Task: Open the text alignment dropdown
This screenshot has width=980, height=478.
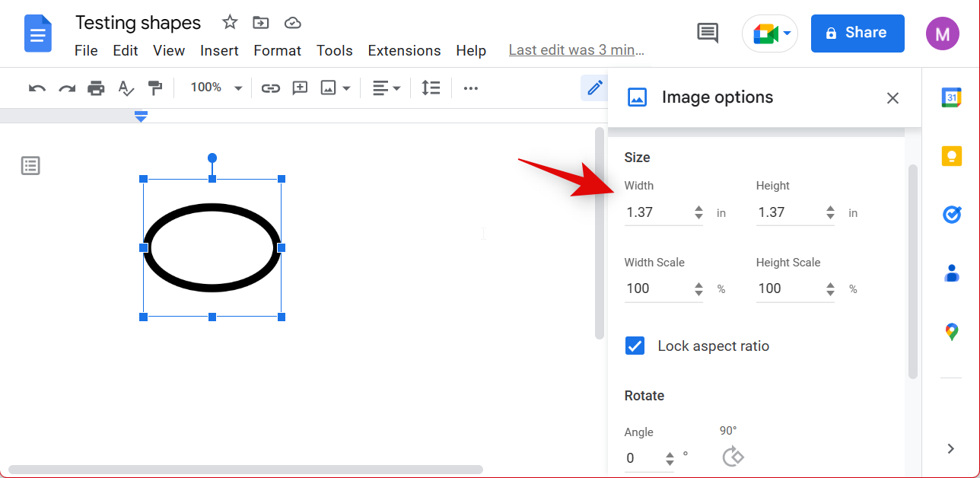Action: click(x=387, y=88)
